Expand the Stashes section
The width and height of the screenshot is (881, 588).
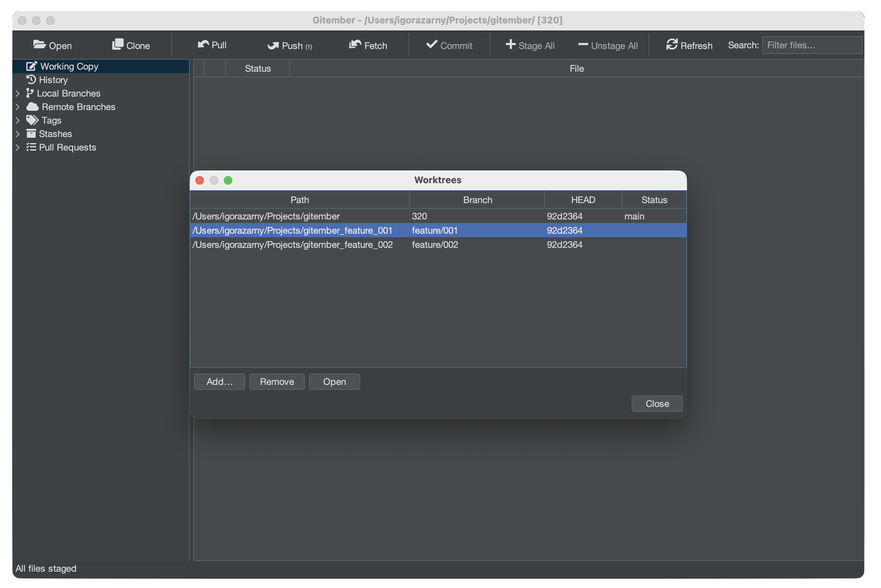pyautogui.click(x=18, y=134)
